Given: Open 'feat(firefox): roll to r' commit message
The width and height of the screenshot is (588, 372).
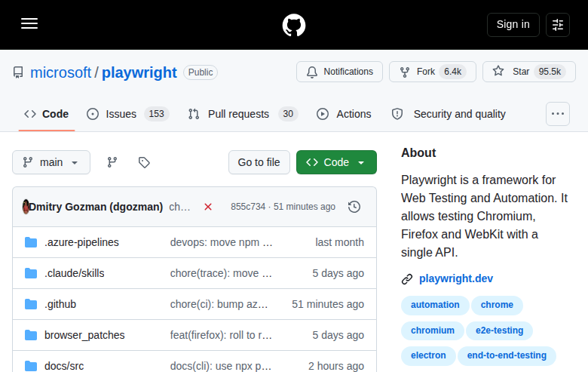Looking at the screenshot, I should coord(221,335).
